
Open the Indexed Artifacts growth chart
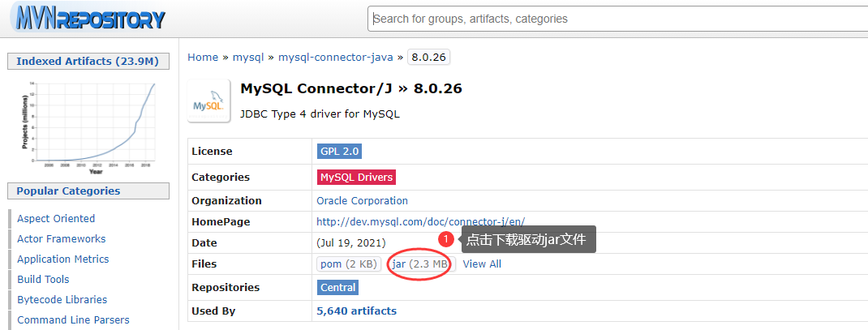[x=88, y=125]
